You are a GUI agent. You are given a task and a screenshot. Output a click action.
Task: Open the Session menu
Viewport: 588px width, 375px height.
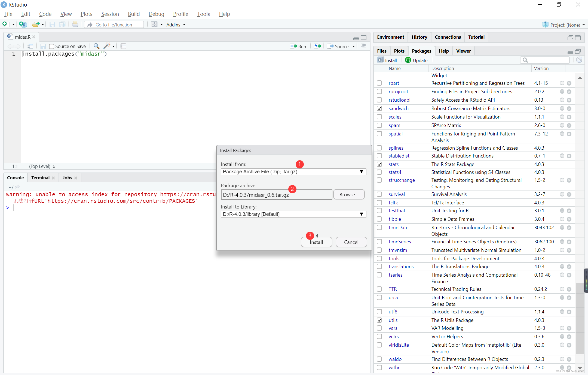pyautogui.click(x=110, y=14)
